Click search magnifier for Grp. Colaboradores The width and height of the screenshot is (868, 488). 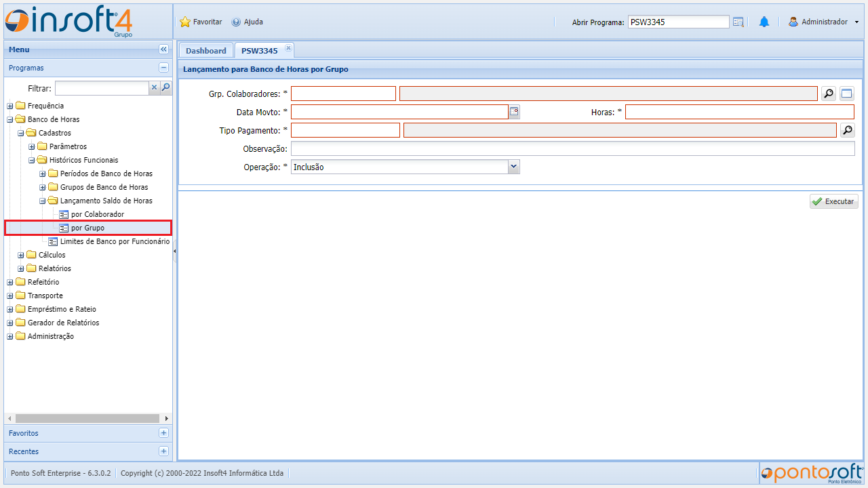pos(829,94)
